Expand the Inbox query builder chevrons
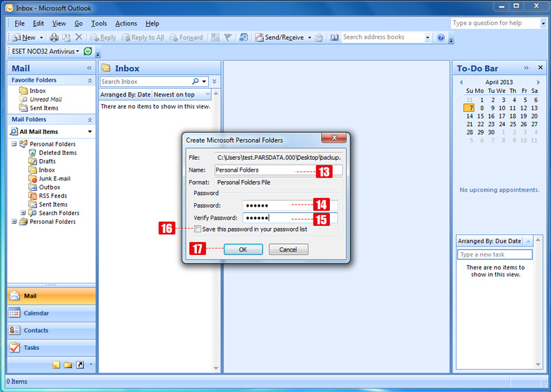Screen dimensions: 551x392 coord(214,81)
